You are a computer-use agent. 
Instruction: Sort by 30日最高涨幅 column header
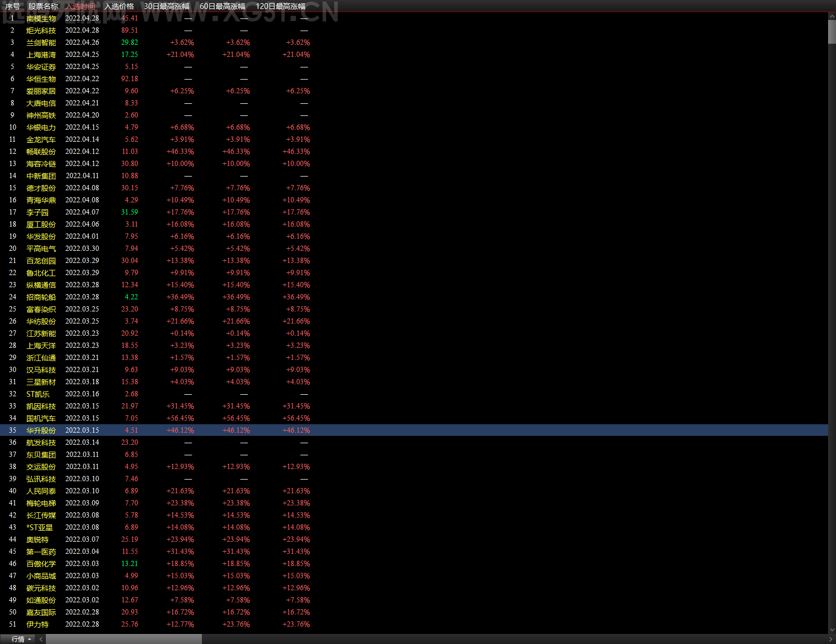pos(167,6)
